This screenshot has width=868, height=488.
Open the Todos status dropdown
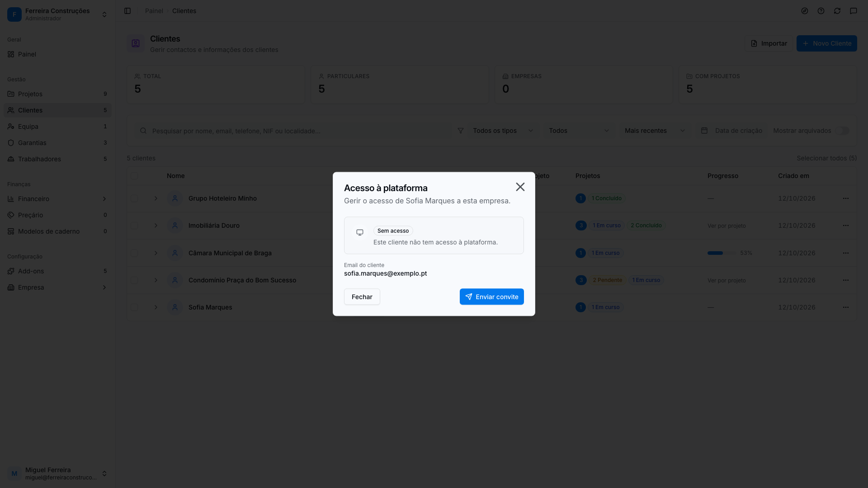579,131
